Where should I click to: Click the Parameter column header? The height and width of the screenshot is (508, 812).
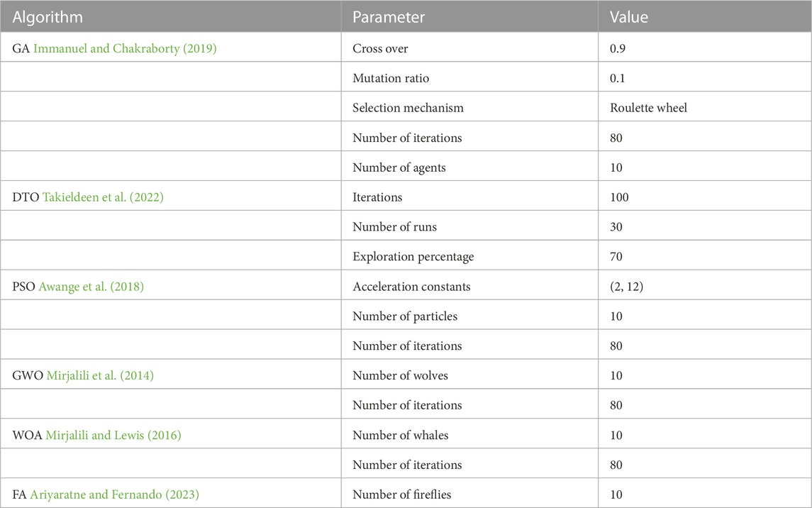coord(469,16)
